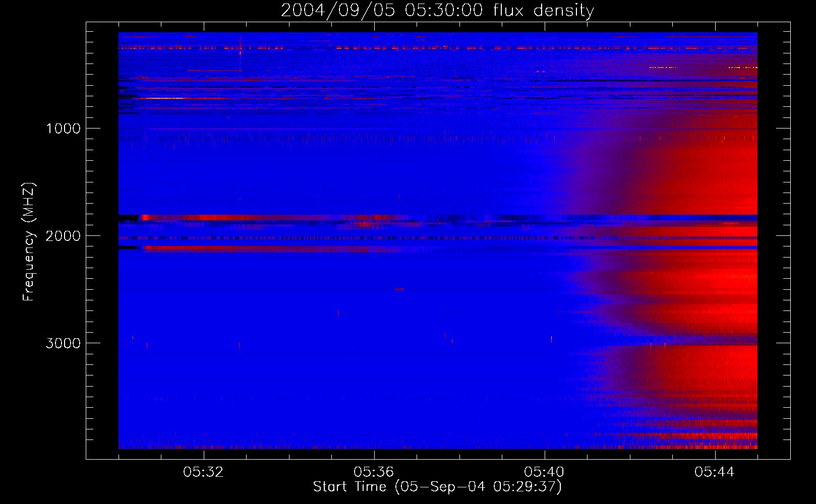
Task: Select the 3000 frequency tick label
Action: coord(63,343)
